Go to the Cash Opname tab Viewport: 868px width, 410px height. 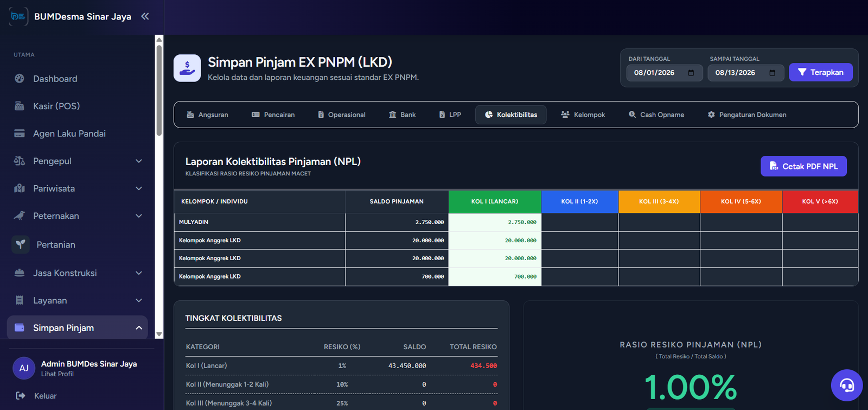(x=656, y=115)
